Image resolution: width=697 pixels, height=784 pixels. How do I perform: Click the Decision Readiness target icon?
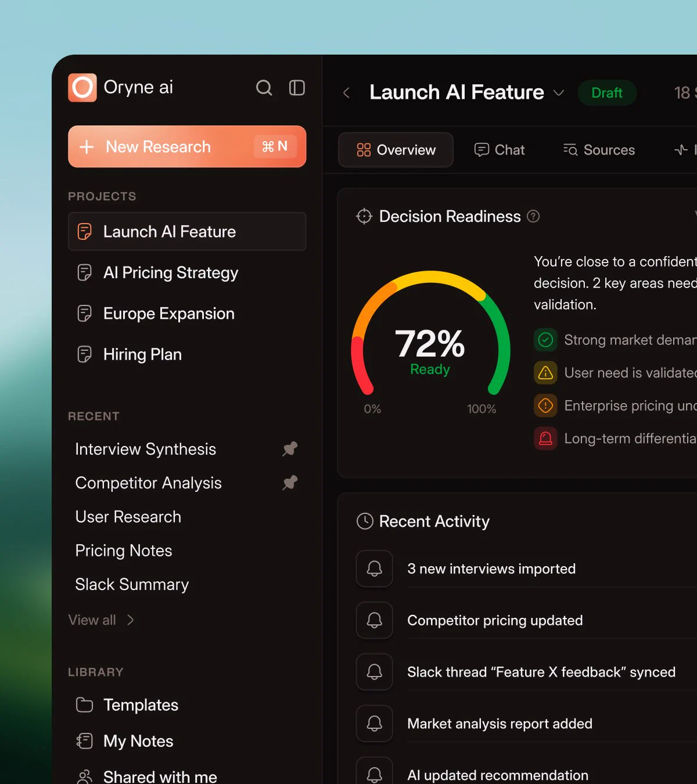(x=364, y=216)
